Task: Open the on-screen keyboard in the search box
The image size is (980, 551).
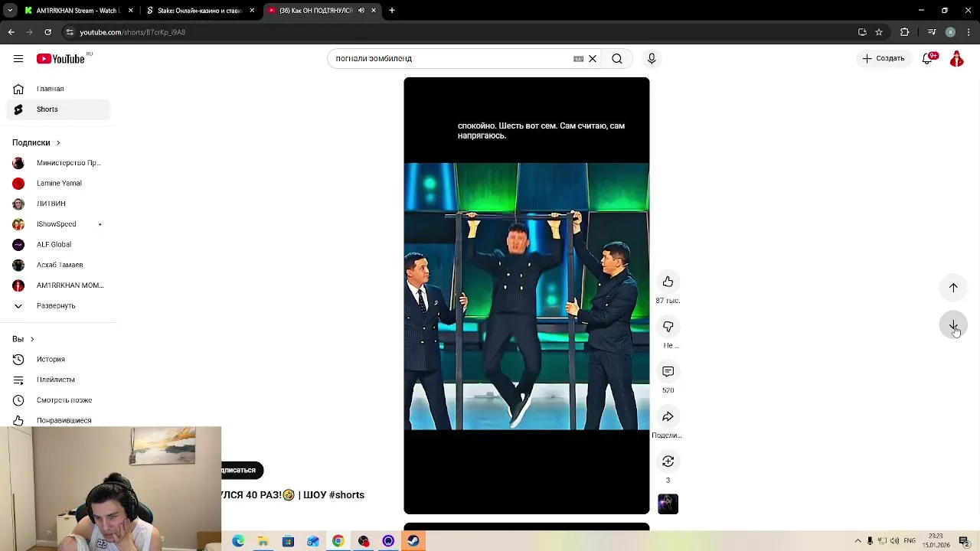Action: [x=579, y=59]
